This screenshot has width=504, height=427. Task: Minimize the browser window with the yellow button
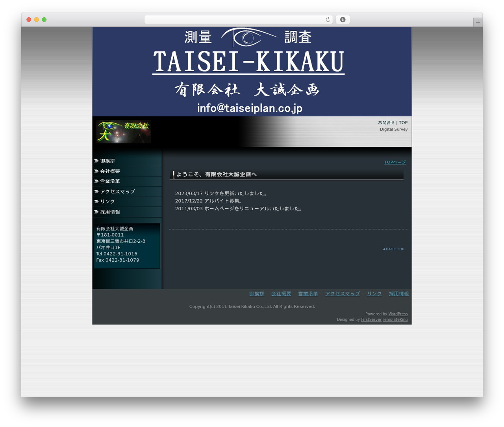(37, 20)
